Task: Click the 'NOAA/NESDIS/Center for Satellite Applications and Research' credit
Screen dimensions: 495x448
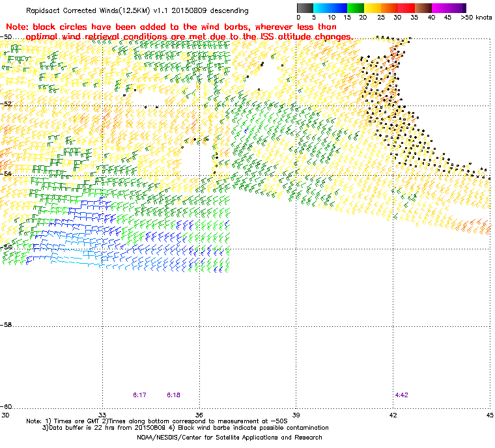Action: coord(229,438)
